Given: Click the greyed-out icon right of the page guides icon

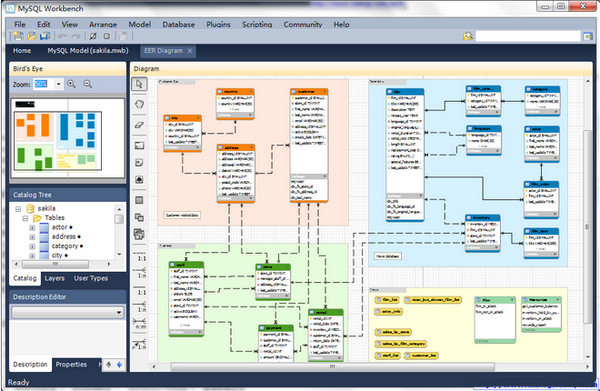Looking at the screenshot, I should [x=123, y=36].
